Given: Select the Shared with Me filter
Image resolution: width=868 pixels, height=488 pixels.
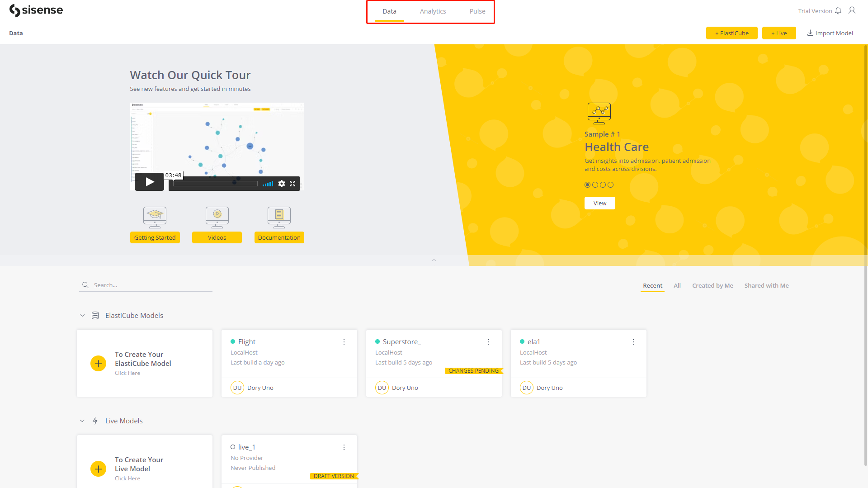Looking at the screenshot, I should 766,285.
